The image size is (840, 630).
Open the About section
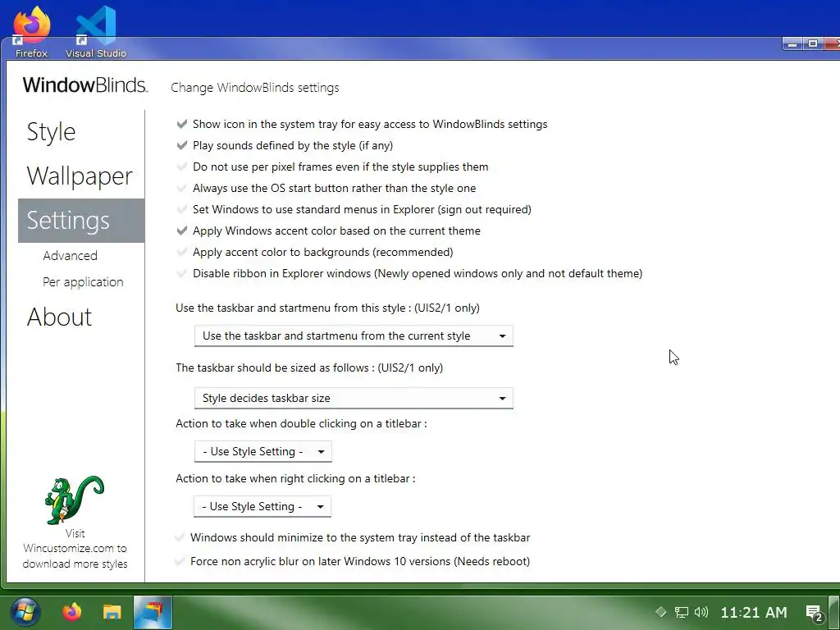[x=59, y=317]
